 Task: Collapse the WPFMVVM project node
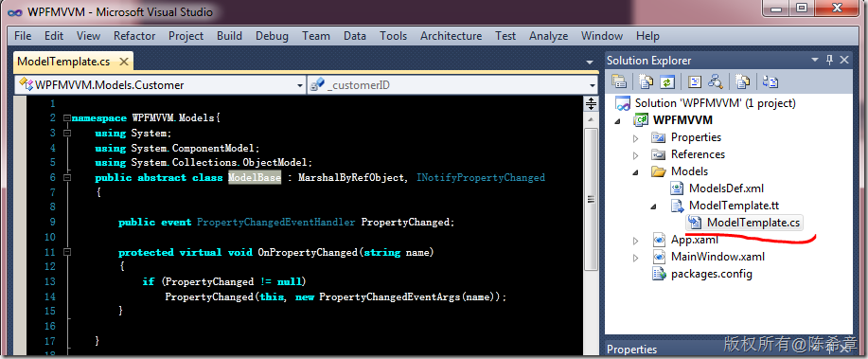pyautogui.click(x=618, y=121)
